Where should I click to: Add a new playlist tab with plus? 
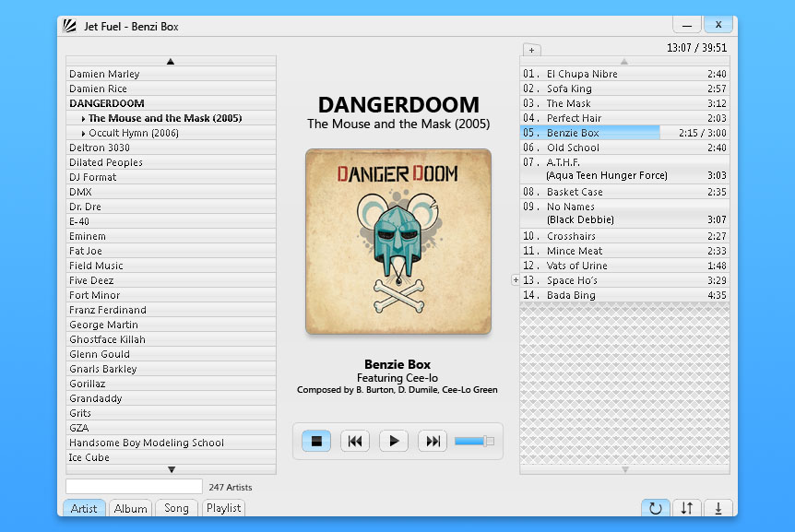click(532, 50)
